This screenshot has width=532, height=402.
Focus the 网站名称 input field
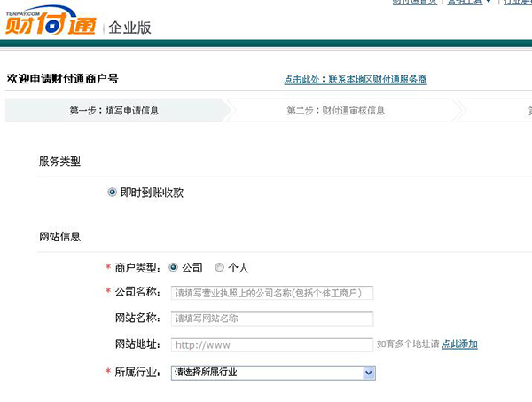[x=272, y=319]
